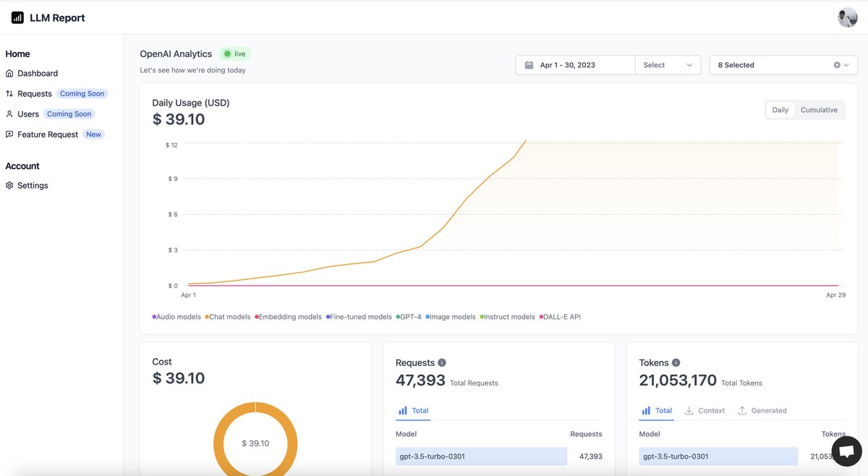Image resolution: width=868 pixels, height=476 pixels.
Task: Toggle Chat models legend entry
Action: (227, 317)
